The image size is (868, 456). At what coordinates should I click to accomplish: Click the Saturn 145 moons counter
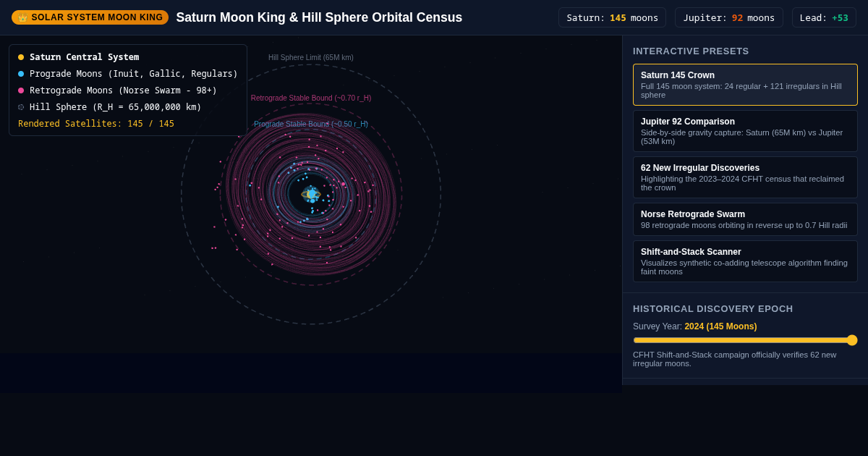pos(612,17)
